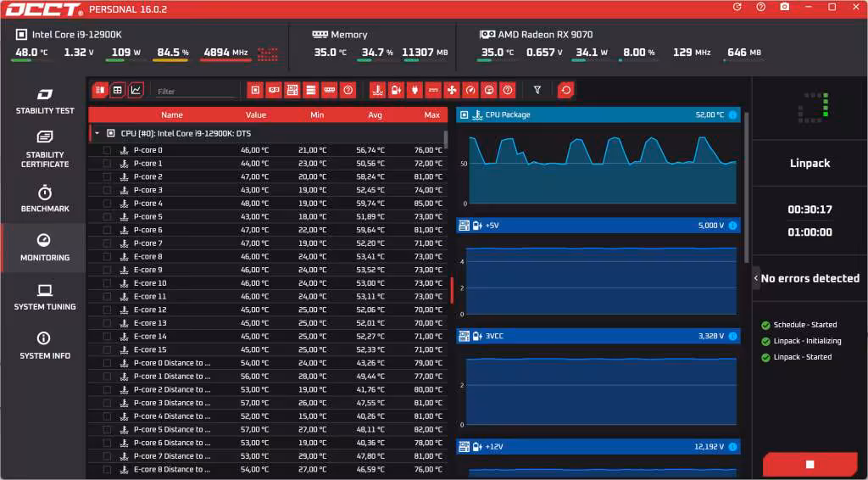Click the info icon on +5V graph
This screenshot has width=868, height=480.
(x=732, y=226)
